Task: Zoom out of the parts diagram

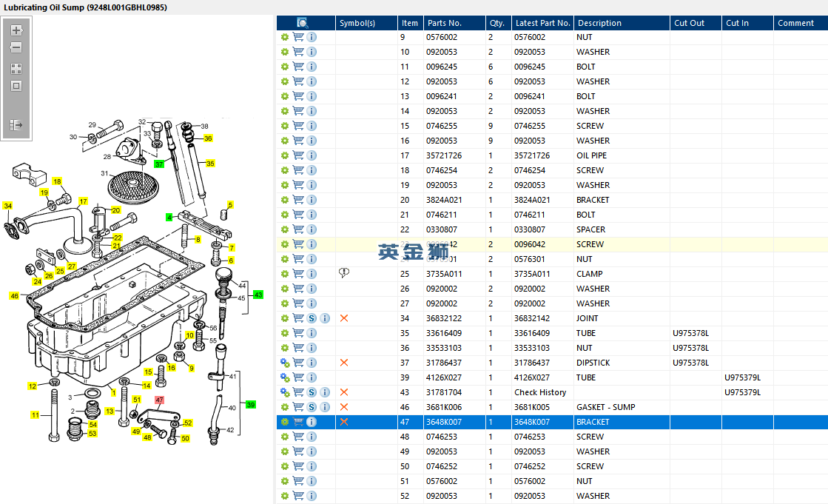Action: (16, 47)
